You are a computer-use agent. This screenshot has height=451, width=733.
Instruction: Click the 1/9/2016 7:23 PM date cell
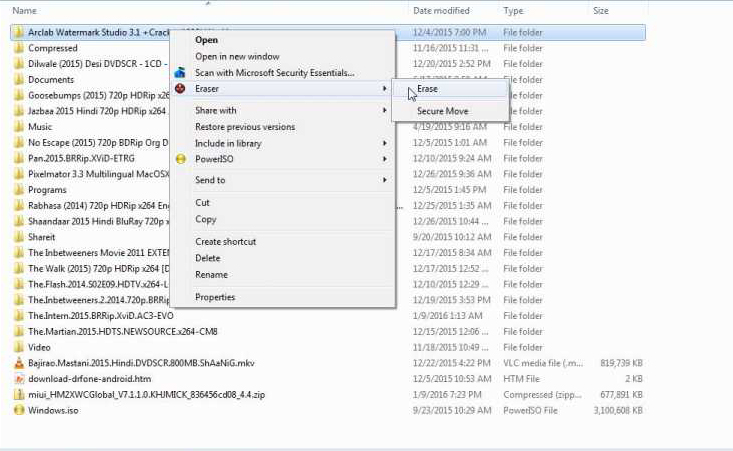coord(447,394)
